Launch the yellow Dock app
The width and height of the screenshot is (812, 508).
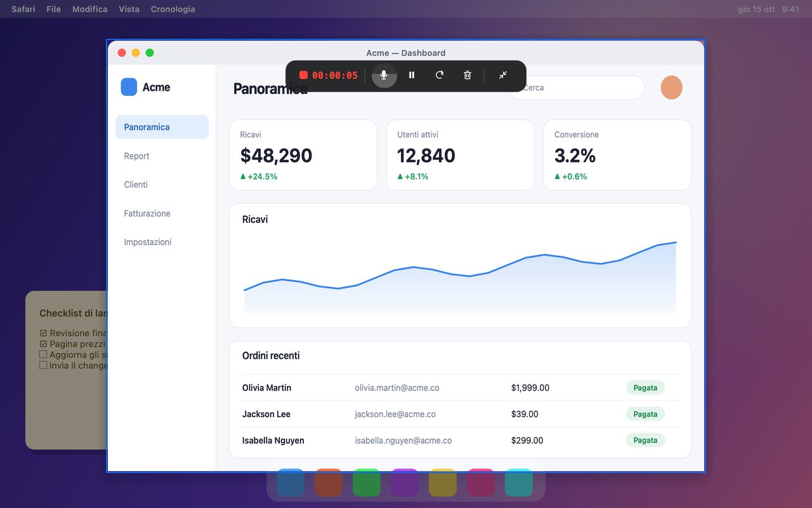443,483
